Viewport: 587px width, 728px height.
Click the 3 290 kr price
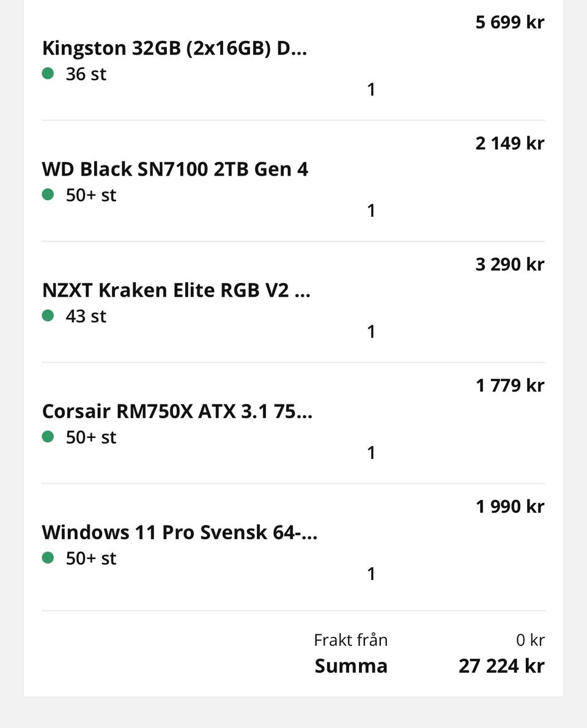pyautogui.click(x=509, y=265)
